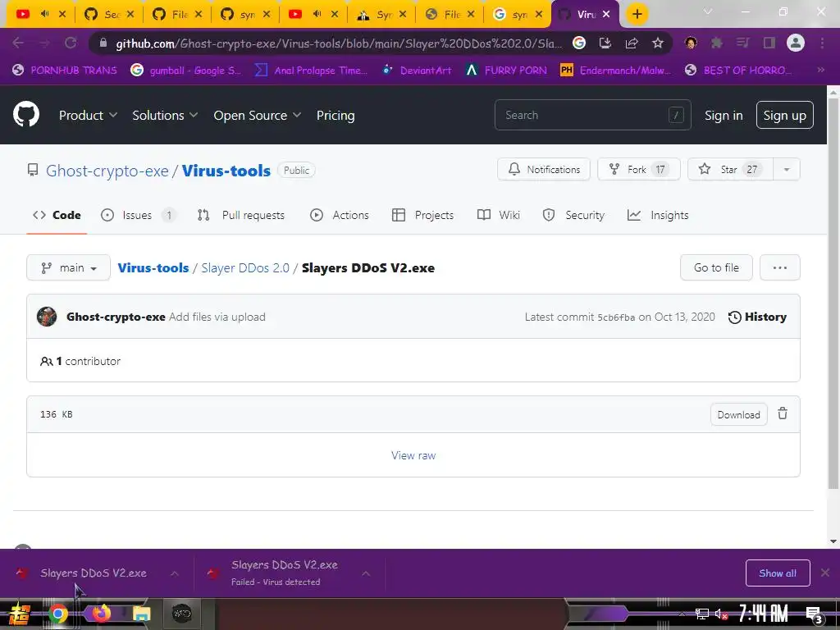The height and width of the screenshot is (630, 840).
Task: Switch to the Issues tab
Action: [x=138, y=215]
